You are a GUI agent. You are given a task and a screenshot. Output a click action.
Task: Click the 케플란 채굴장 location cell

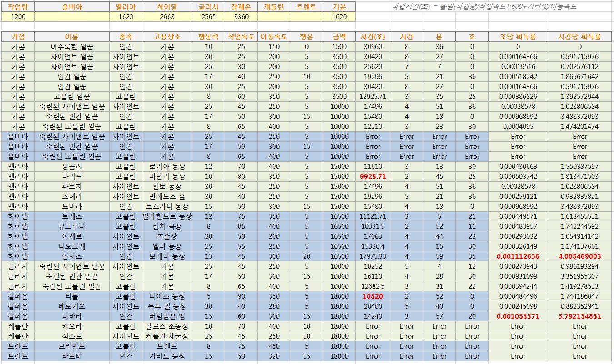point(167,336)
